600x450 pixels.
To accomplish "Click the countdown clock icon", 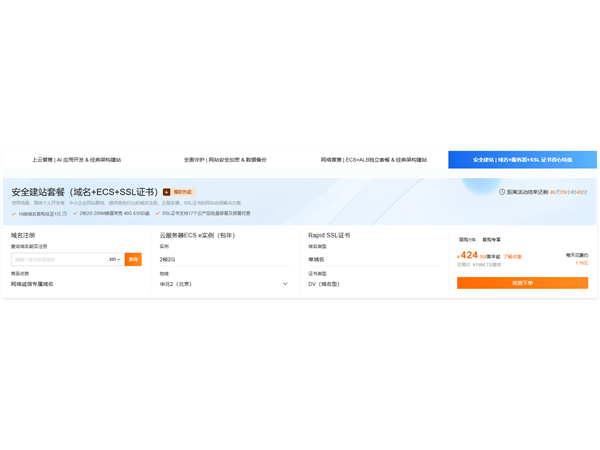I will (x=502, y=192).
